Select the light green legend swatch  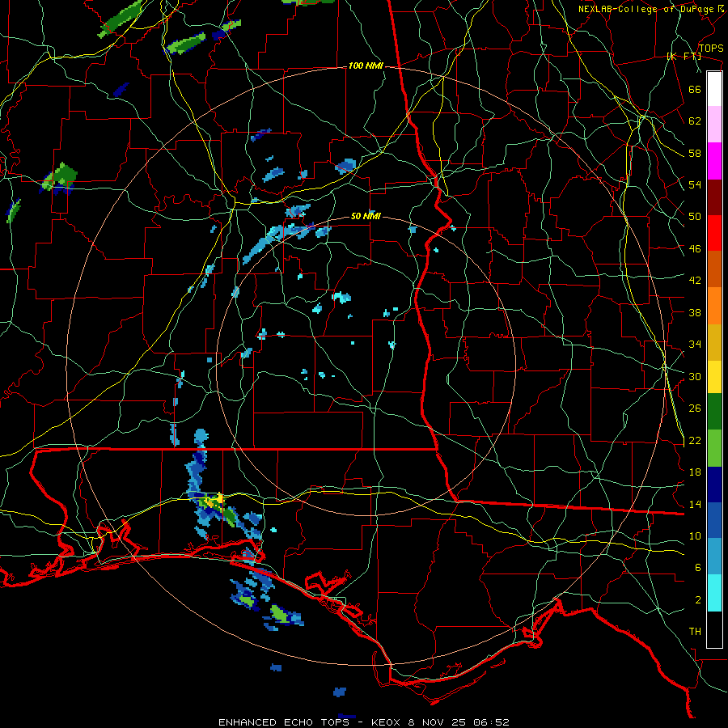[714, 448]
